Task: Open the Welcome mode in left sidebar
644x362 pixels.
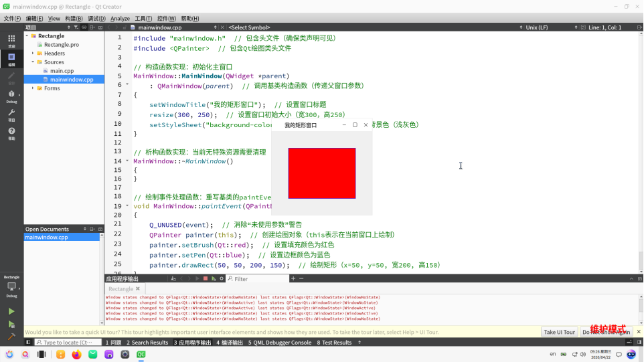Action: click(x=11, y=41)
